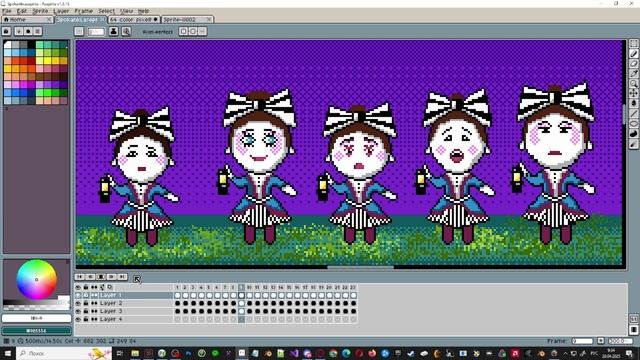
Task: Toggle visibility of Layer 3
Action: coord(78,311)
